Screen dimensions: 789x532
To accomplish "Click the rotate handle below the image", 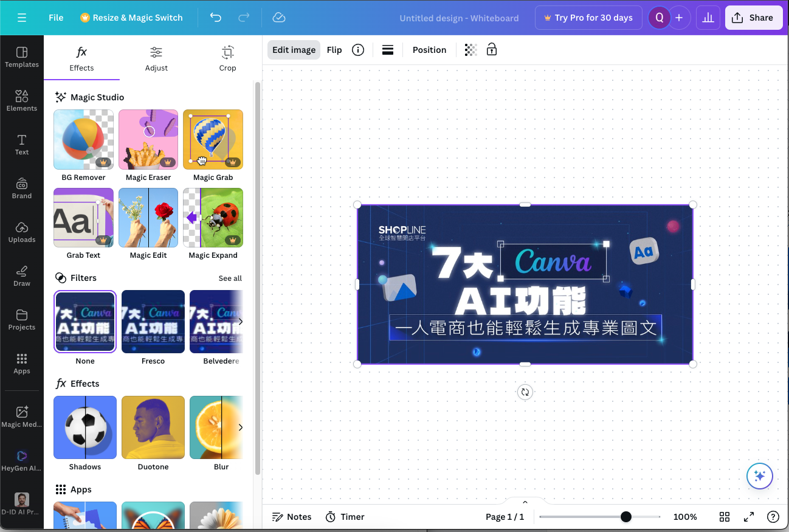I will tap(525, 392).
